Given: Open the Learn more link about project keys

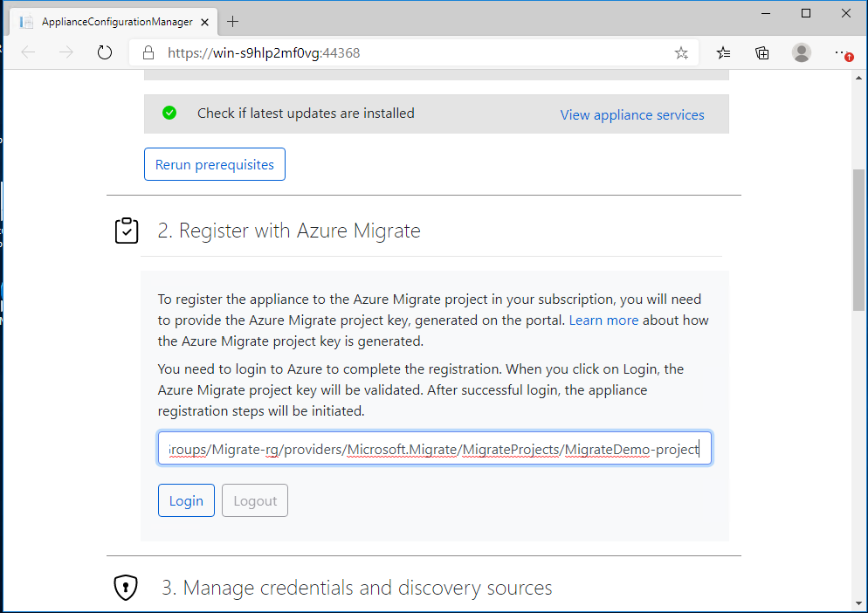Looking at the screenshot, I should click(x=603, y=320).
